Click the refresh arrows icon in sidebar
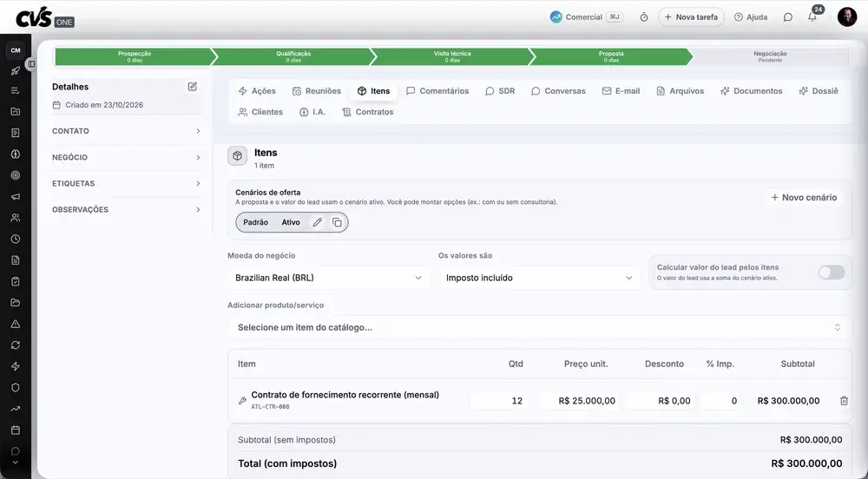 [x=16, y=345]
